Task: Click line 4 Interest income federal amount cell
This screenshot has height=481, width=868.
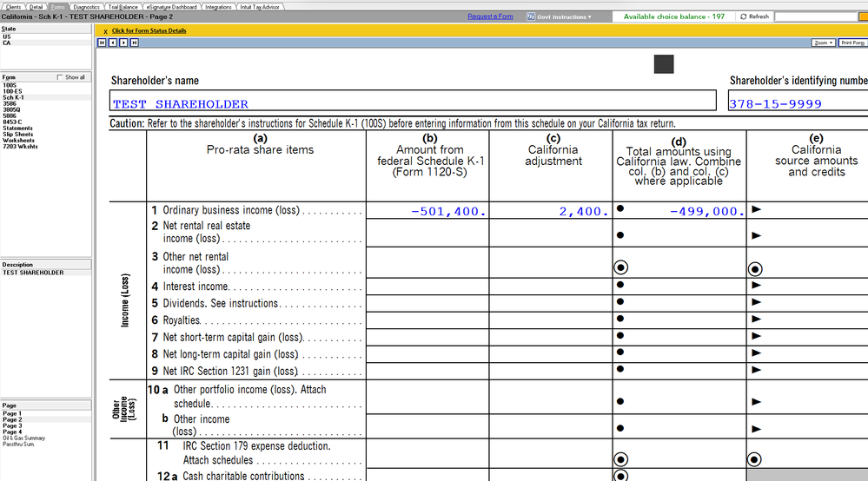Action: tap(427, 287)
